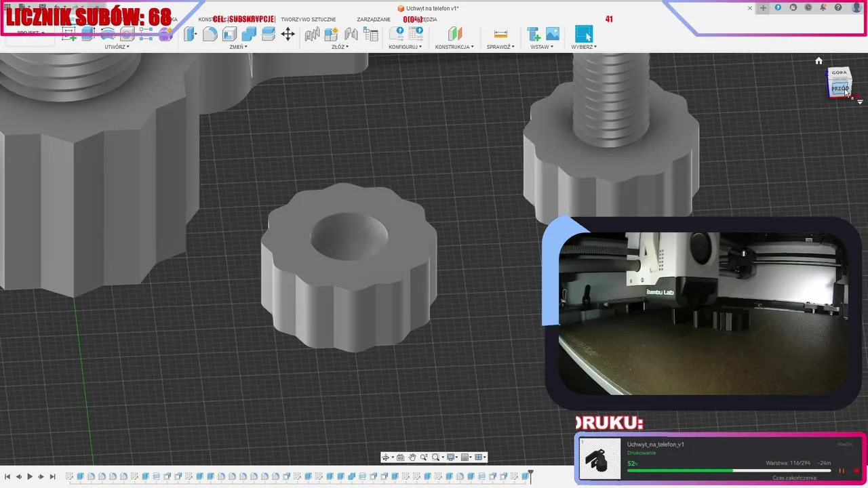Open the Help question mark
The image size is (868, 488).
click(x=839, y=7)
